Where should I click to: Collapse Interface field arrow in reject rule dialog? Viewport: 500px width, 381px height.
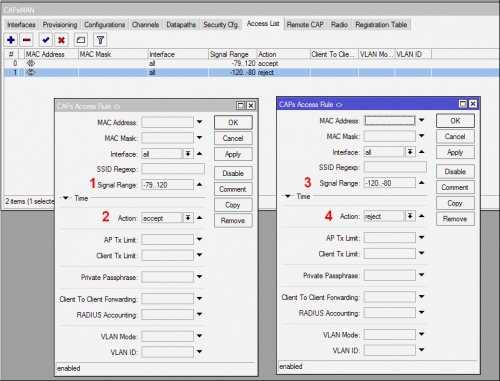(x=422, y=152)
